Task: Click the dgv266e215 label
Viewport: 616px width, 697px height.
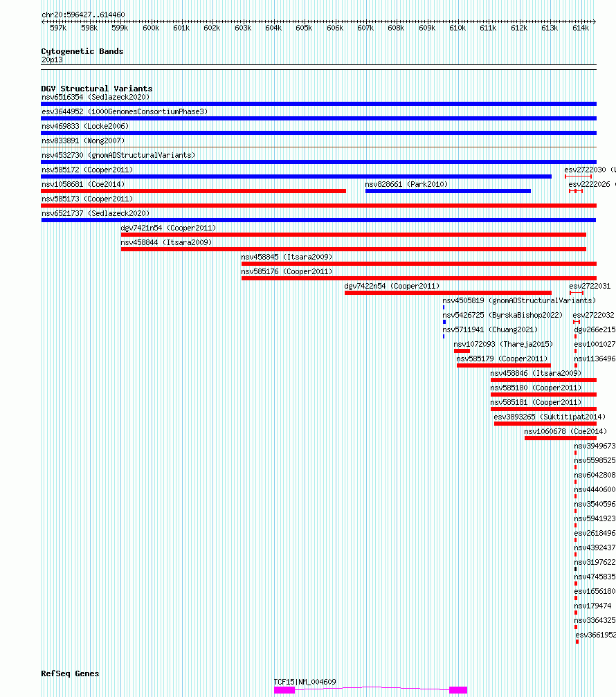Action: [595, 329]
